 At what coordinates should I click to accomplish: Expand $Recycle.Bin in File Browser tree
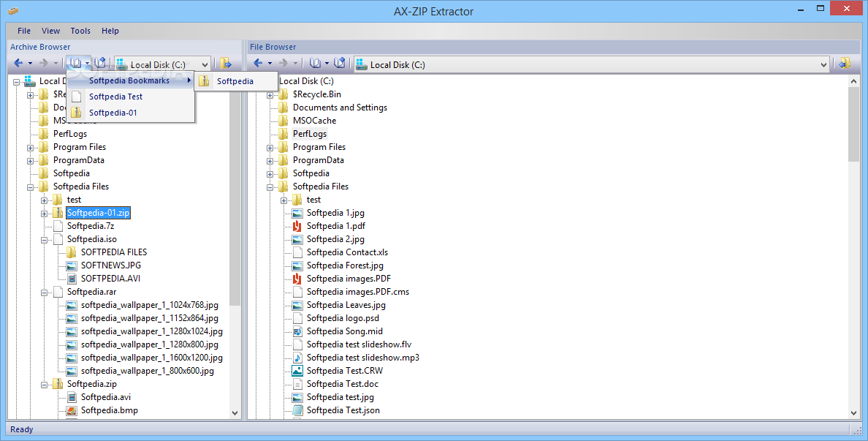click(x=270, y=95)
